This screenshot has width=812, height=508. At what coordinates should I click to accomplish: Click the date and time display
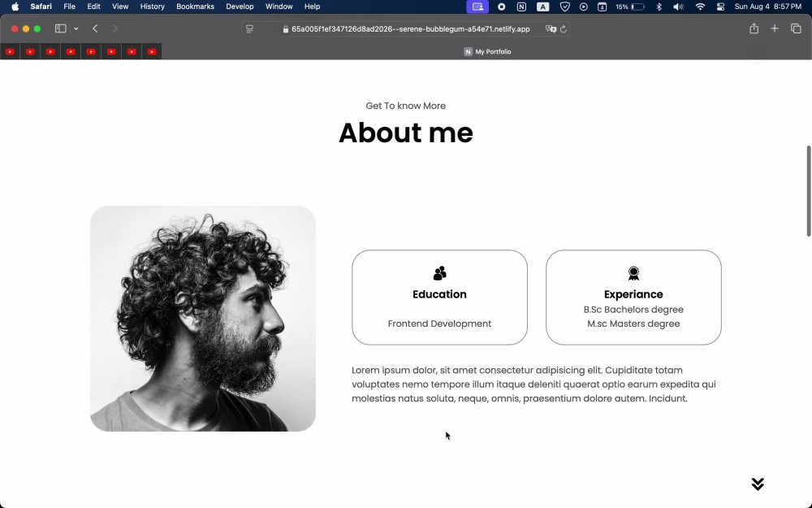coord(768,7)
